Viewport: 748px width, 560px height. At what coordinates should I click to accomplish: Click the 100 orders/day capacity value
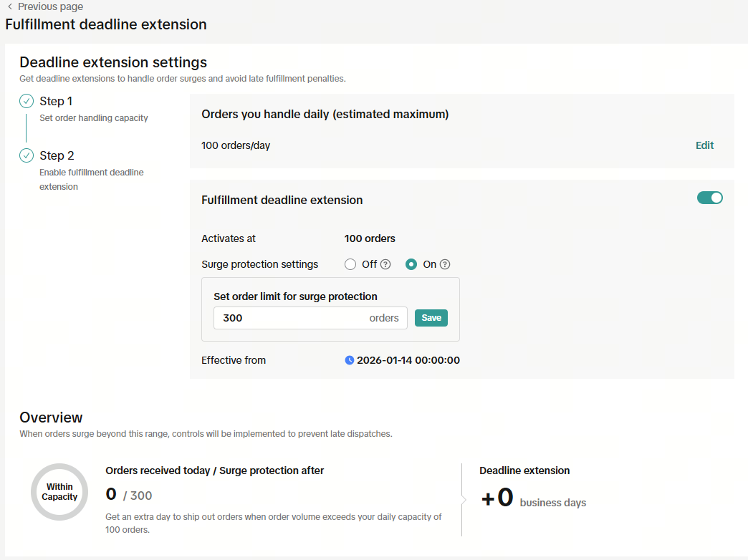click(236, 145)
